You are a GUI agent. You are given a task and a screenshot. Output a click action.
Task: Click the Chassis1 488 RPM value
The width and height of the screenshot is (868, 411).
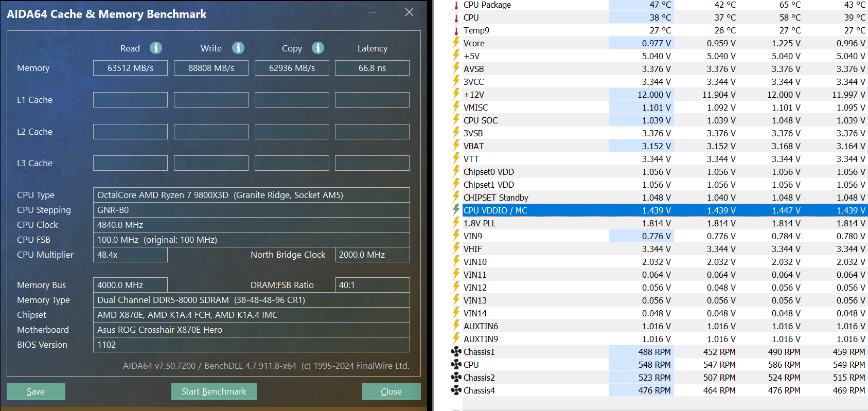click(654, 352)
